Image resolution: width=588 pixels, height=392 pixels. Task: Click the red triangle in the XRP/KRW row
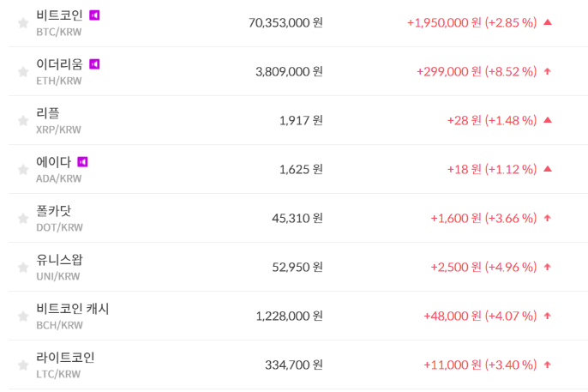coord(548,120)
